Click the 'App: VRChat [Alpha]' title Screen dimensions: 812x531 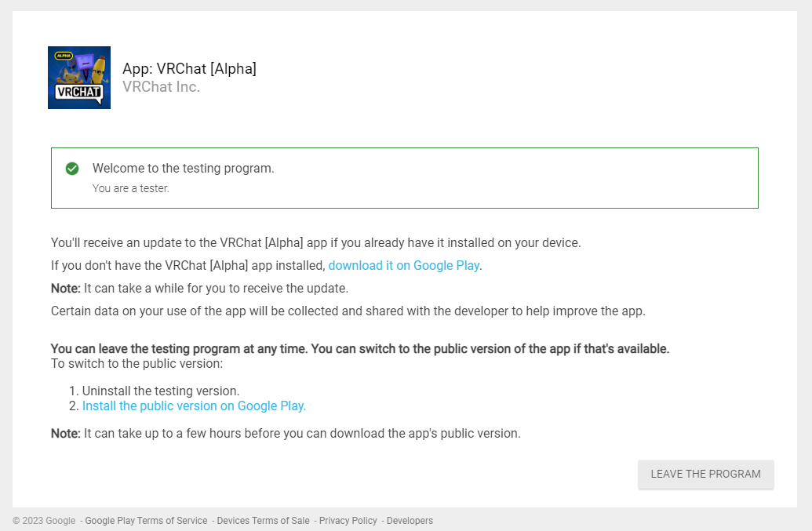coord(190,68)
